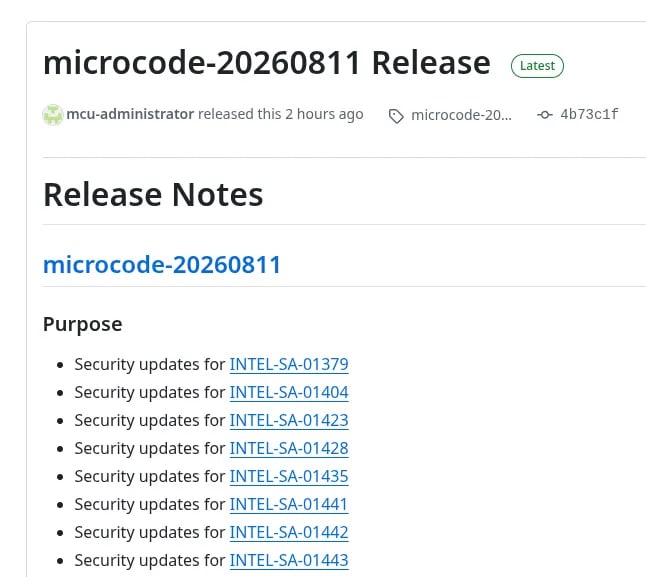Click the commit icon beside 4b73c1f
This screenshot has height=577, width=646.
545,114
